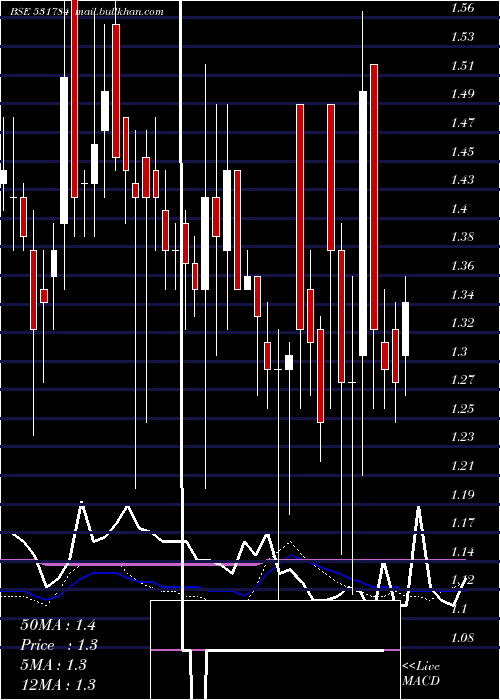Viewport: 500px width, 700px height.
Task: Select the 50MA : 1.4 legend entry
Action: coord(58,625)
